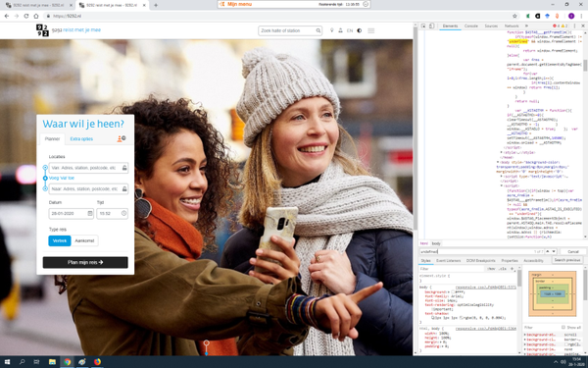Open the hamburger menu in site header
The height and width of the screenshot is (368, 588).
370,30
